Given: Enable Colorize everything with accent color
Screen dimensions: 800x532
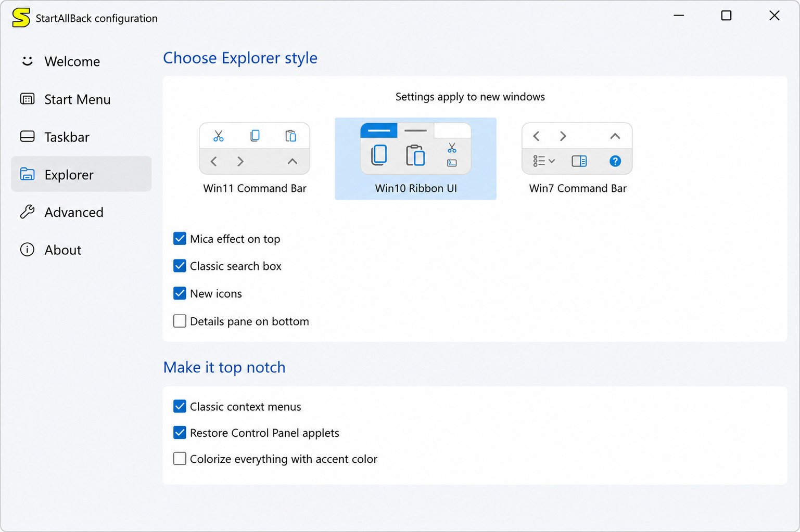Looking at the screenshot, I should click(x=180, y=459).
